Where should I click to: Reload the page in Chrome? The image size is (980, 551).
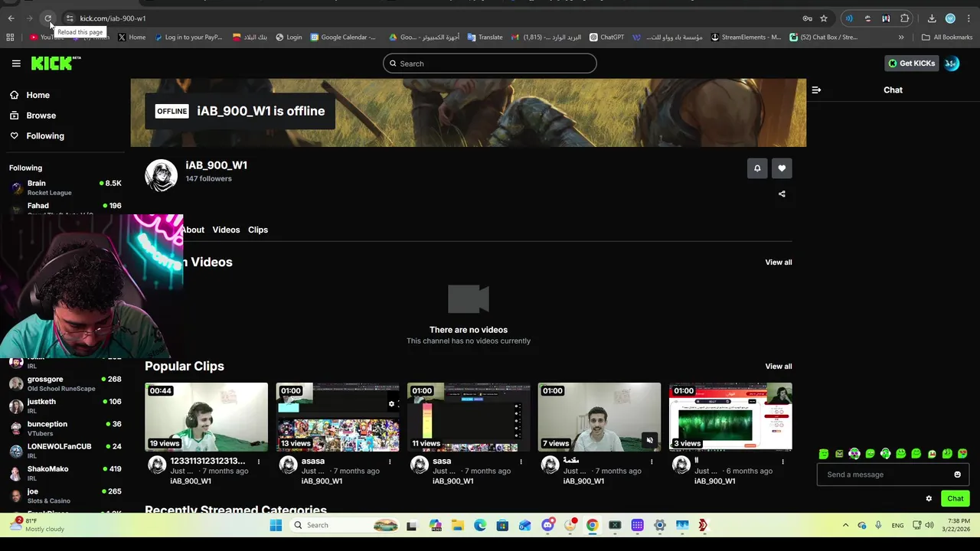click(47, 18)
